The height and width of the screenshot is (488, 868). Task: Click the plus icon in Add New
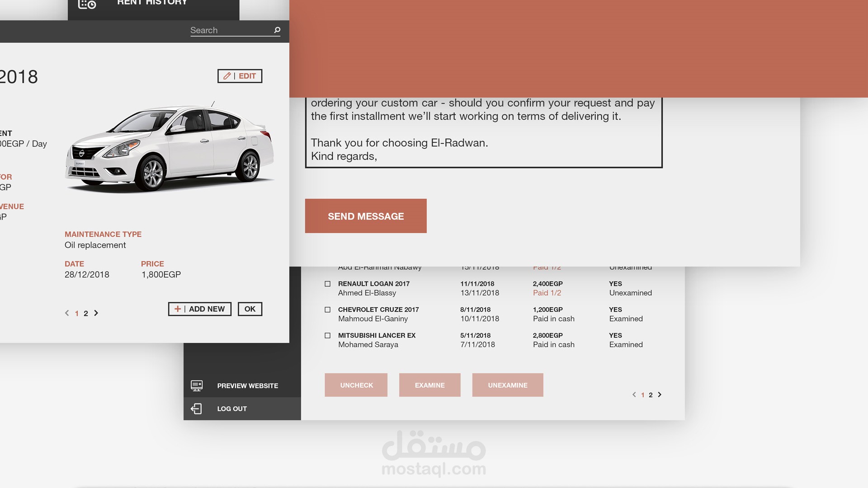178,309
